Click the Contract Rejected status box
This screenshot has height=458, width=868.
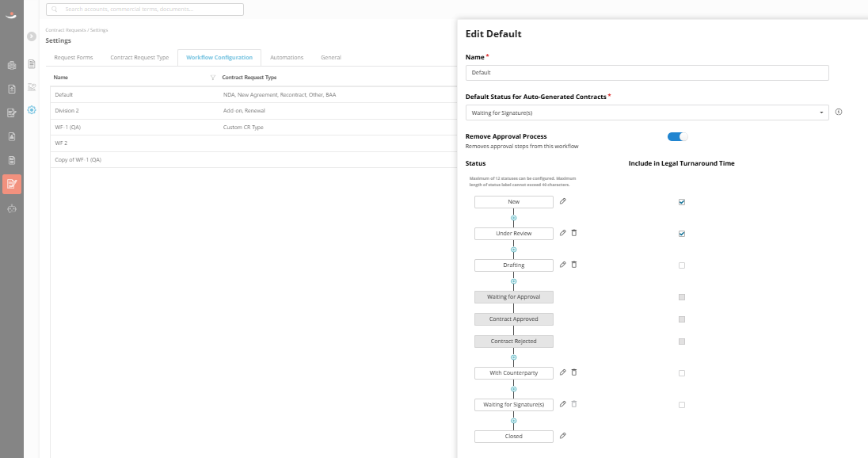tap(514, 342)
